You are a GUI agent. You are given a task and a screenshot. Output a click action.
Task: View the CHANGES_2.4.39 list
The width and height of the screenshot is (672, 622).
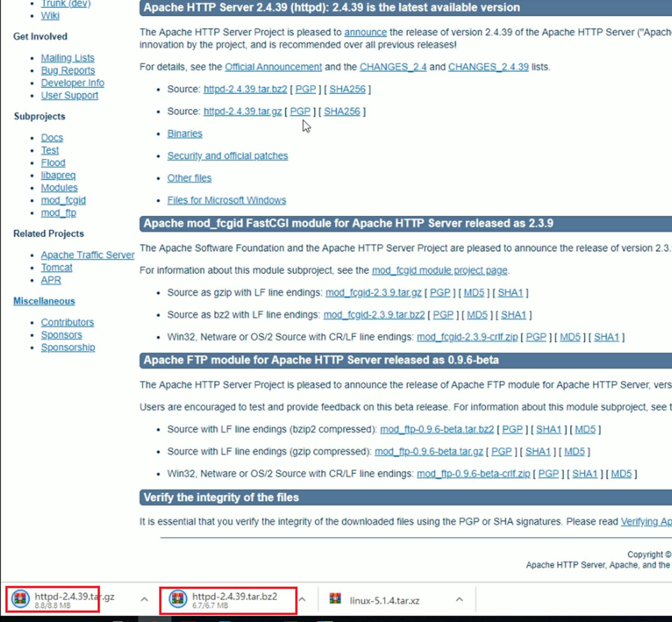click(x=488, y=67)
